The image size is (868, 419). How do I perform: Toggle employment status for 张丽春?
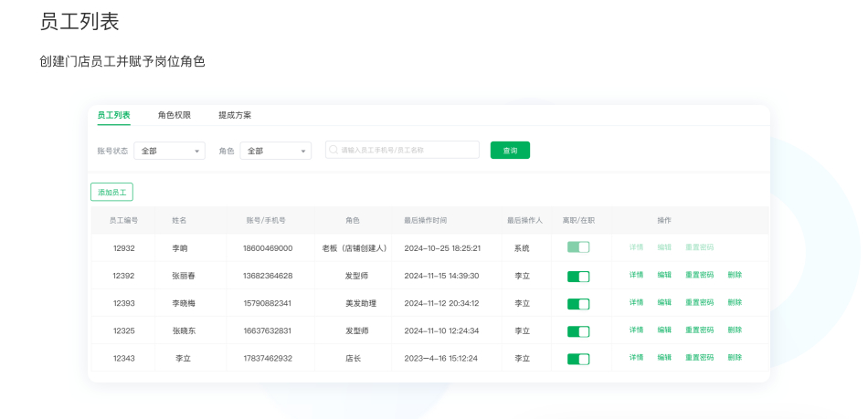tap(578, 276)
